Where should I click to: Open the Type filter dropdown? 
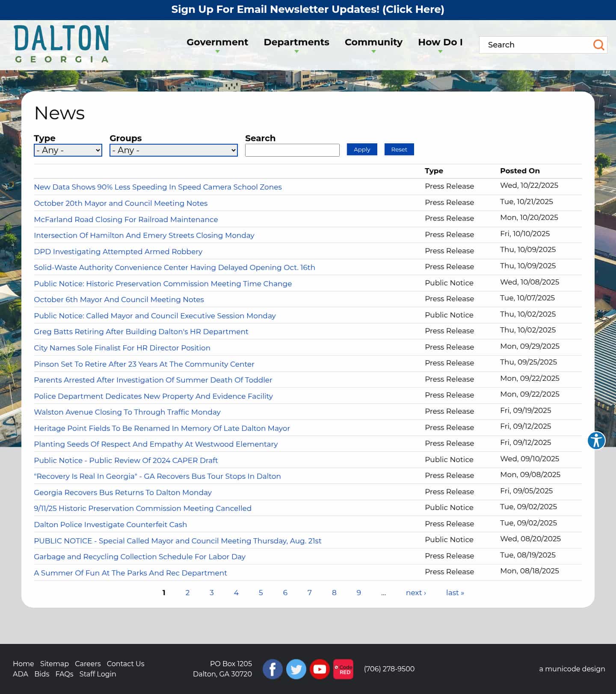point(68,150)
